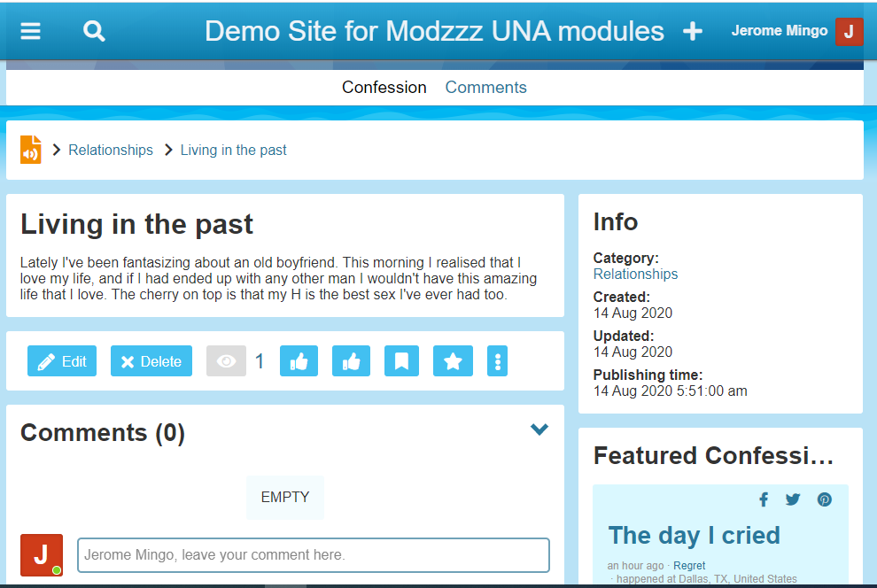Click the Pinterest share icon
The height and width of the screenshot is (588, 877).
[825, 499]
